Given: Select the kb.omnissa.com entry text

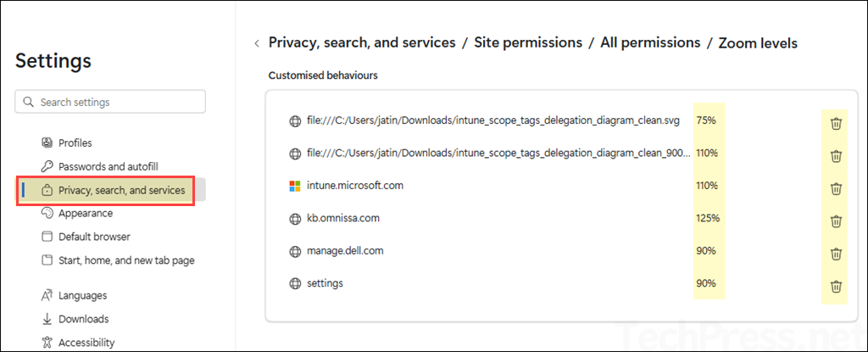Looking at the screenshot, I should click(x=343, y=218).
